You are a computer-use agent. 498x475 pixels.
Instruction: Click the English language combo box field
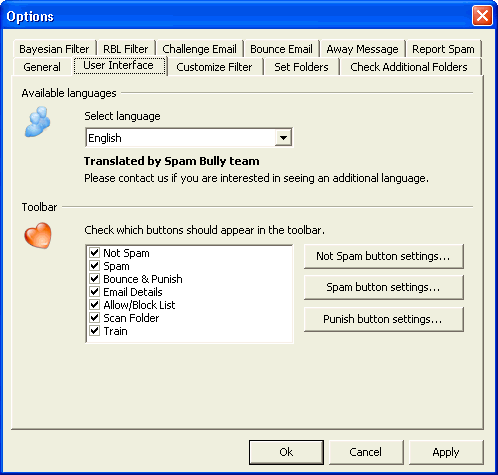point(189,138)
